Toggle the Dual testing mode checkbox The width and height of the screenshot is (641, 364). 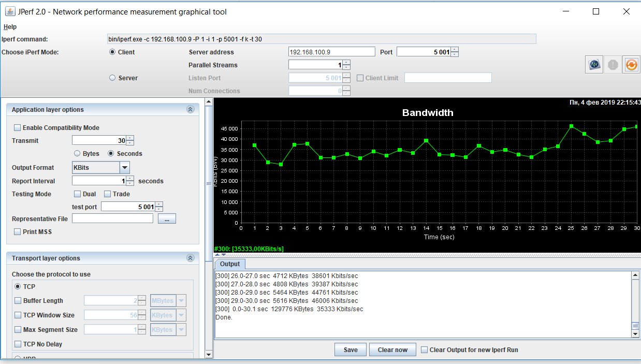pos(78,194)
